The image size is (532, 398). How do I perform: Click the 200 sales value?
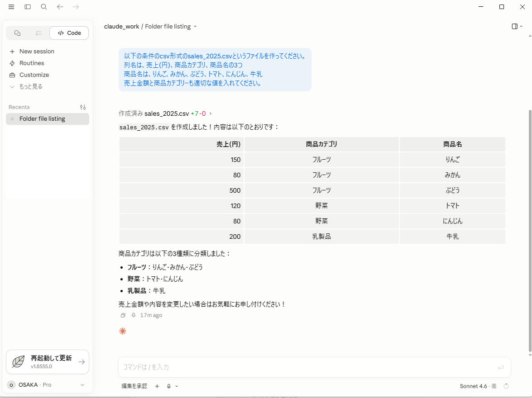pyautogui.click(x=235, y=237)
